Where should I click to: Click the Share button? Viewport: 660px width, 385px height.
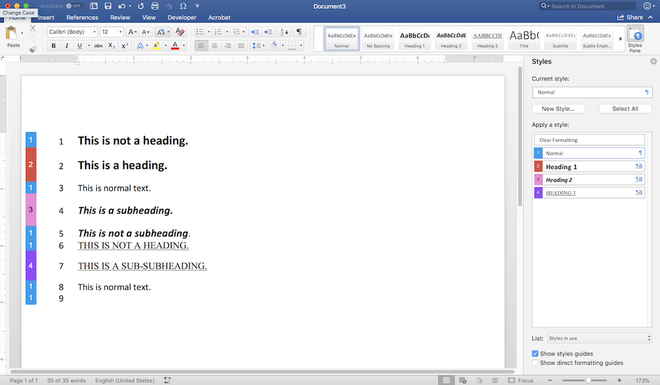[x=631, y=18]
